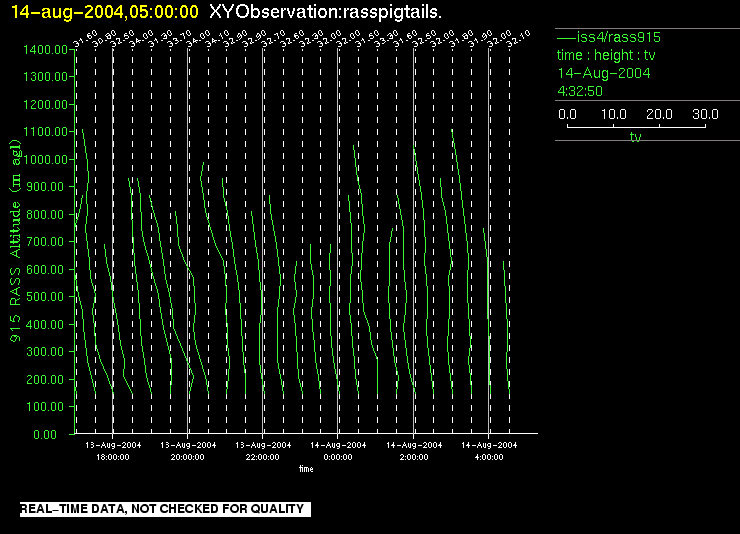Click the 10.0 mark on tv scale
The height and width of the screenshot is (534, 740).
[x=614, y=115]
